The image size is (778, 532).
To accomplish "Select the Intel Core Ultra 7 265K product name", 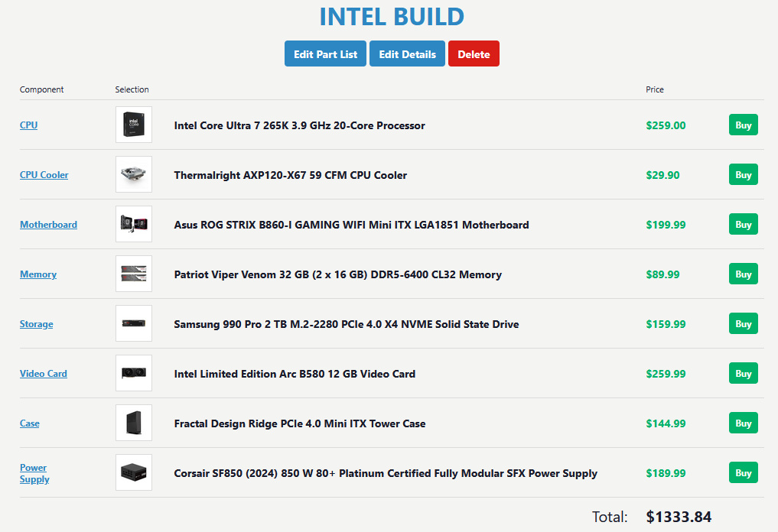I will [x=299, y=125].
